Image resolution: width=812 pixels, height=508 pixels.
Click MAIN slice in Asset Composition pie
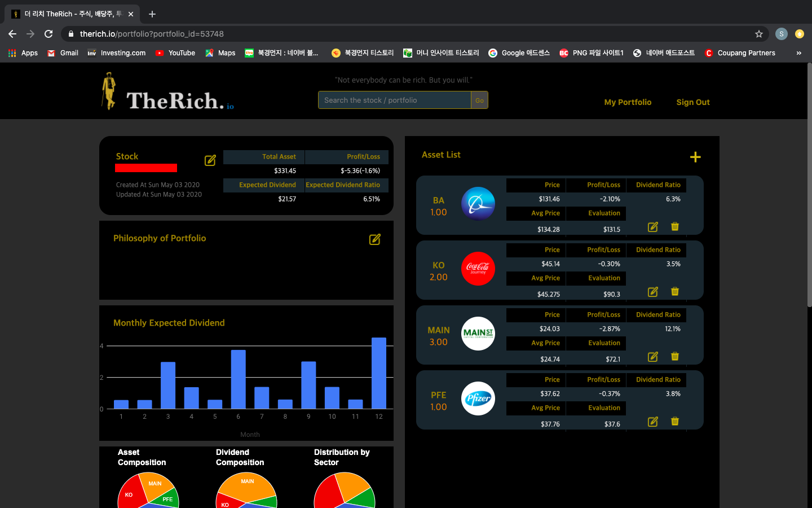coord(157,487)
